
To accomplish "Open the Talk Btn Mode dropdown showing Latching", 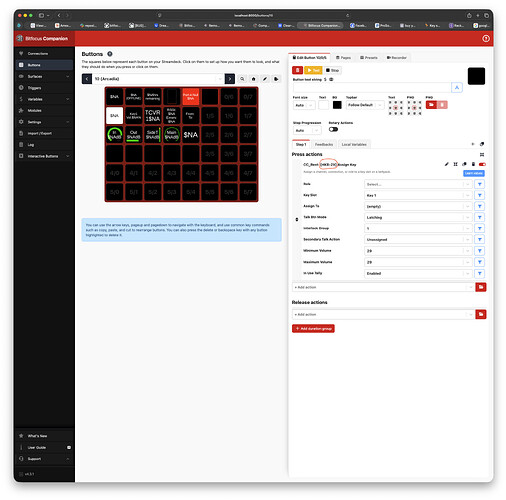I will [x=418, y=217].
